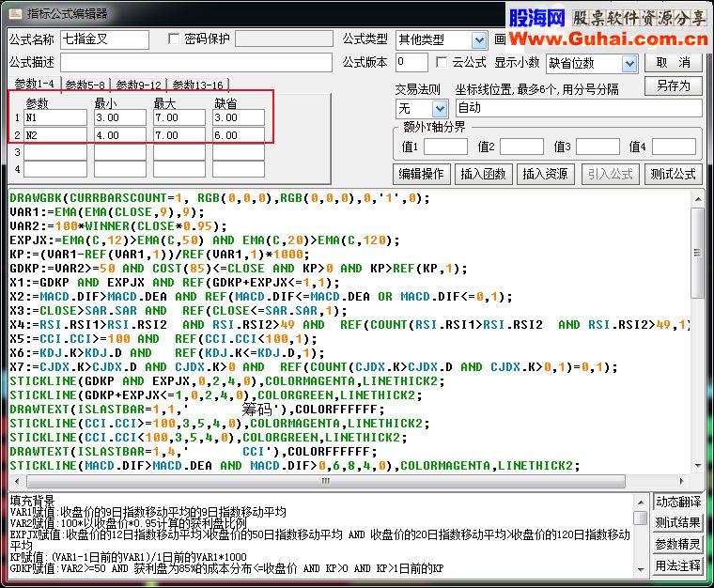Switch to 参数9-12 tab
The image size is (714, 588).
[x=138, y=85]
